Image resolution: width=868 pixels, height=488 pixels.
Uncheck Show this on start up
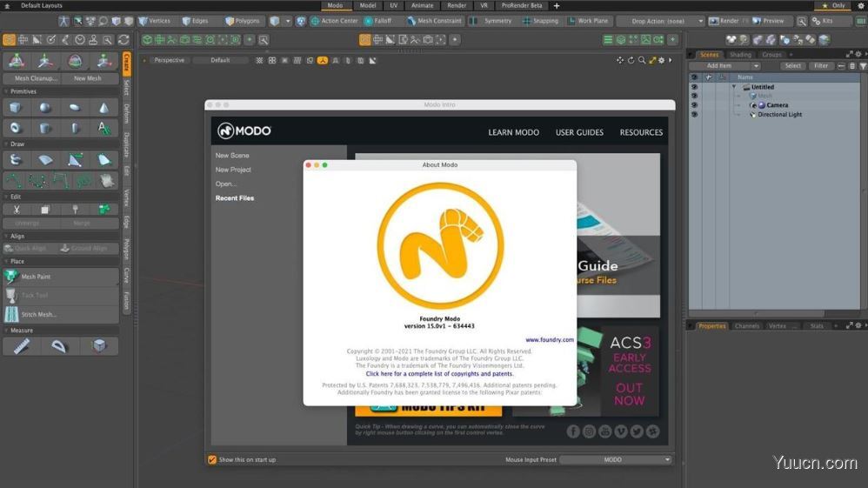(212, 460)
